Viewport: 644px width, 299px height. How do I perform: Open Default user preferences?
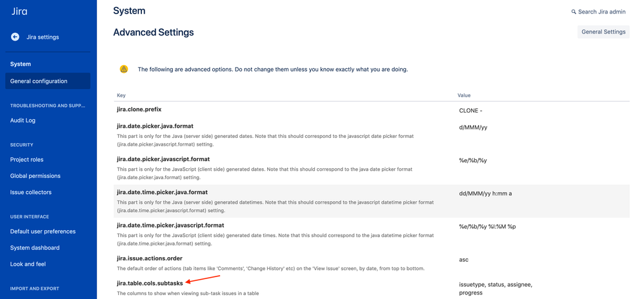[43, 231]
